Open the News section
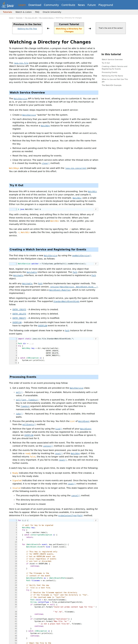The width and height of the screenshot is (138, 644). pyautogui.click(x=81, y=5)
